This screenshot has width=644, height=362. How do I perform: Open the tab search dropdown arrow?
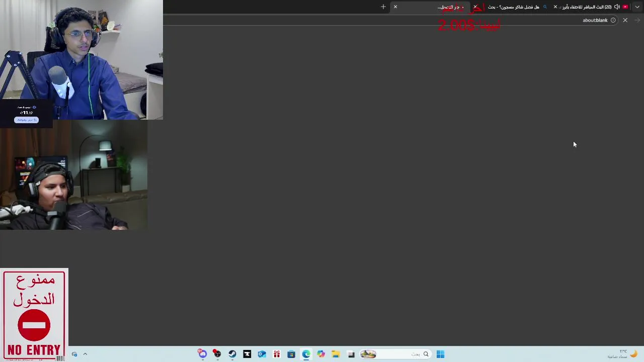coord(637,7)
